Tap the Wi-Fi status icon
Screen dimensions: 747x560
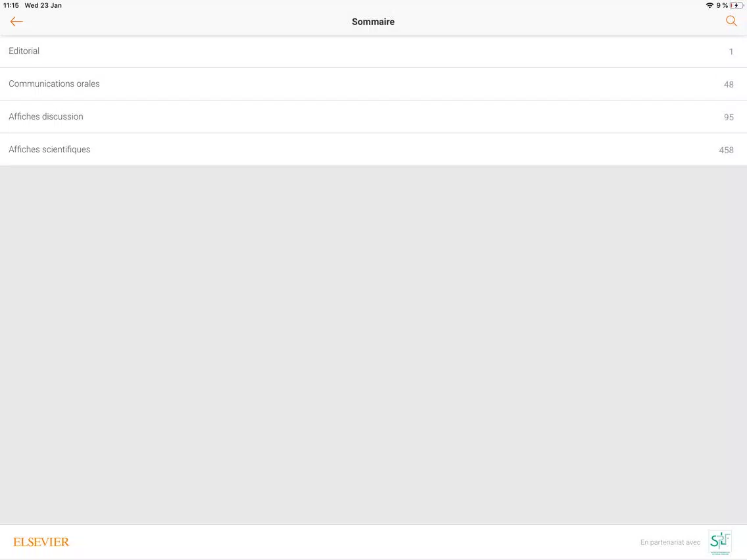[x=710, y=6]
